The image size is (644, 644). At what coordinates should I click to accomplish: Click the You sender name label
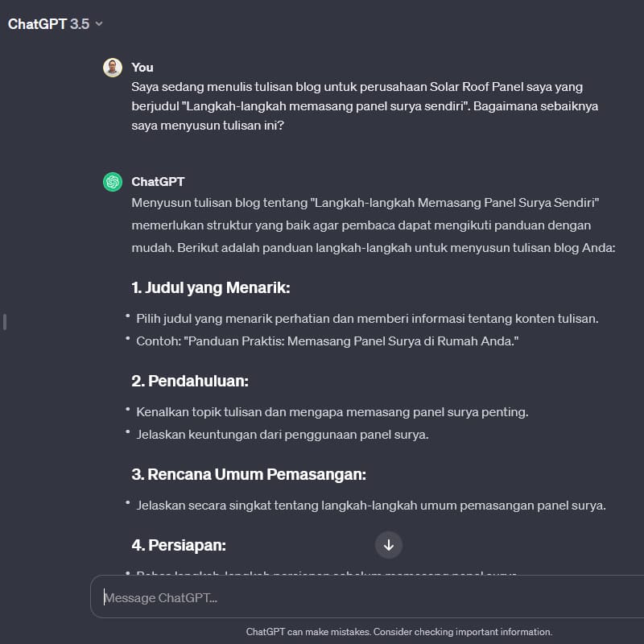[x=142, y=67]
